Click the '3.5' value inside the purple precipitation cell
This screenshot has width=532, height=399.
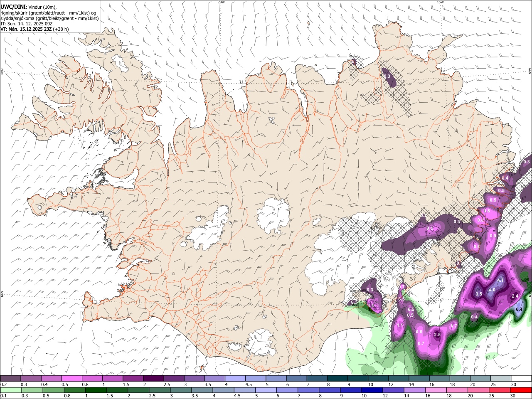click(478, 294)
